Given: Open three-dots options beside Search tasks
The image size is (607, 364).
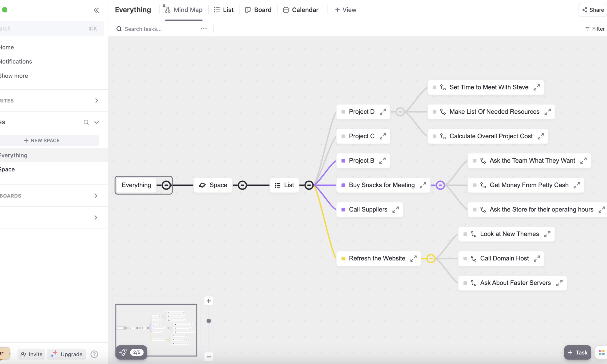Looking at the screenshot, I should click(x=204, y=29).
